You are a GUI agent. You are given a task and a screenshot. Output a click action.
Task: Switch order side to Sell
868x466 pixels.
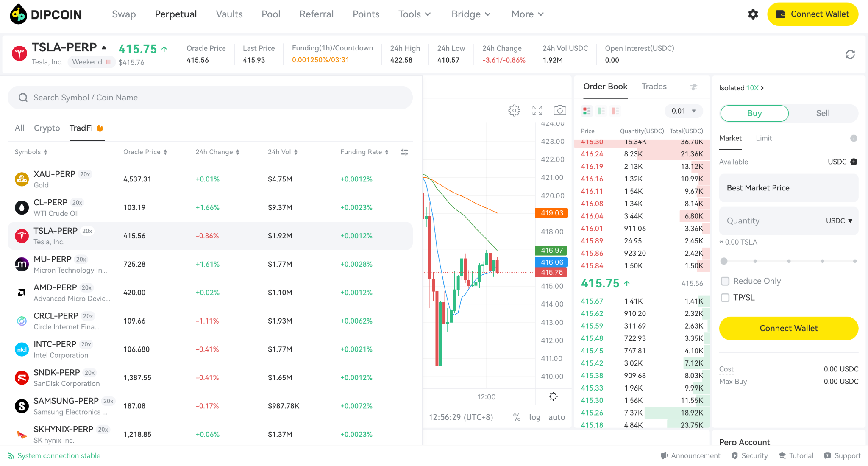click(823, 113)
